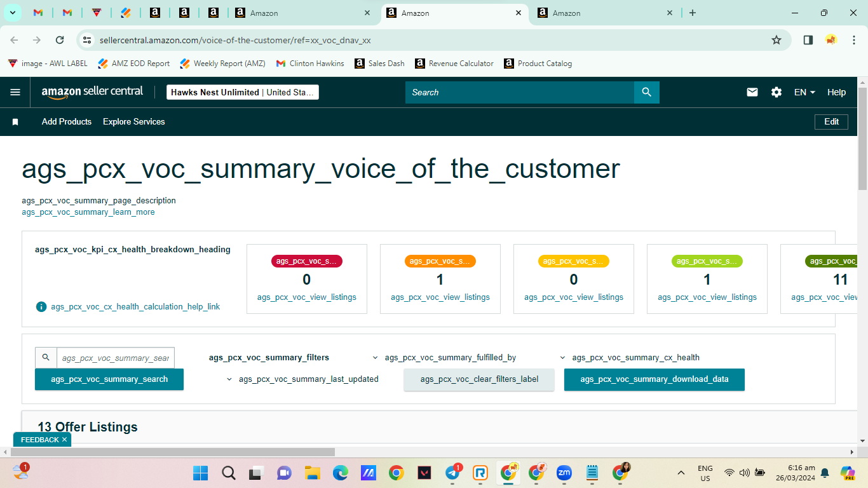
Task: Open the browser side panel
Action: 808,40
